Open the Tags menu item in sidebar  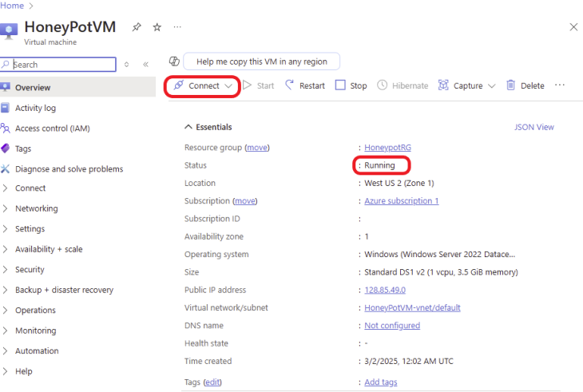(23, 149)
